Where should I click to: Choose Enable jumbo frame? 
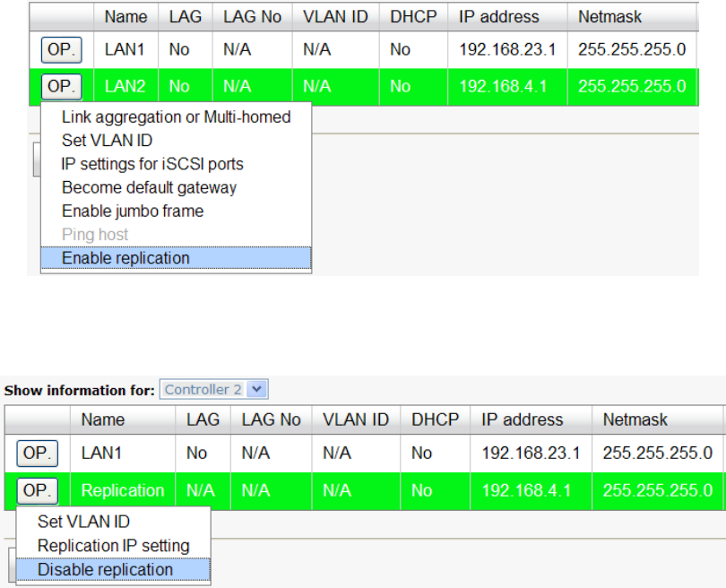[x=133, y=211]
